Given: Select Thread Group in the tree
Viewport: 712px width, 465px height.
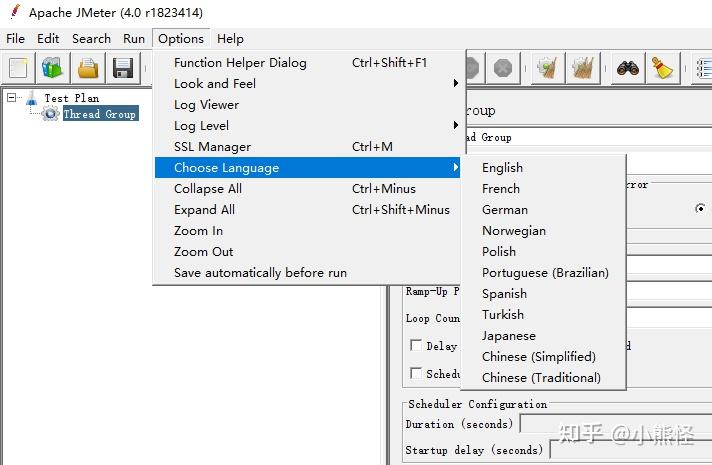Looking at the screenshot, I should click(x=99, y=114).
